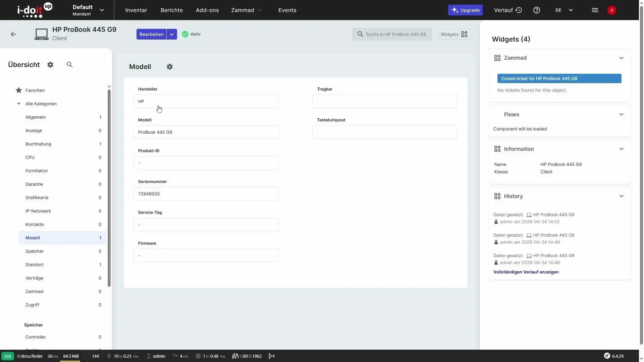Open the Events menu

pyautogui.click(x=287, y=10)
